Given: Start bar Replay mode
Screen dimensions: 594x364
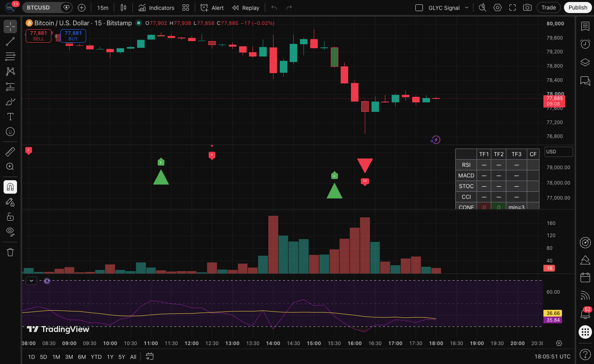Looking at the screenshot, I should click(x=246, y=8).
